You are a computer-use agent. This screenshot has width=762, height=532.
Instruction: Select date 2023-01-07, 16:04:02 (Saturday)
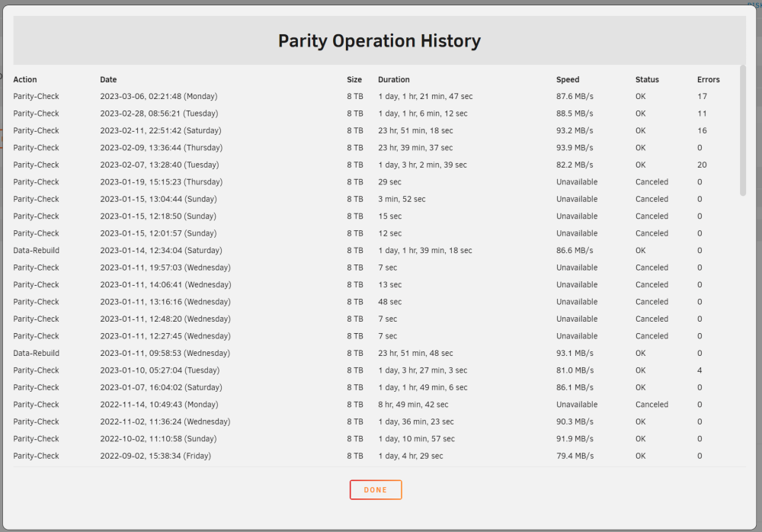(x=161, y=388)
